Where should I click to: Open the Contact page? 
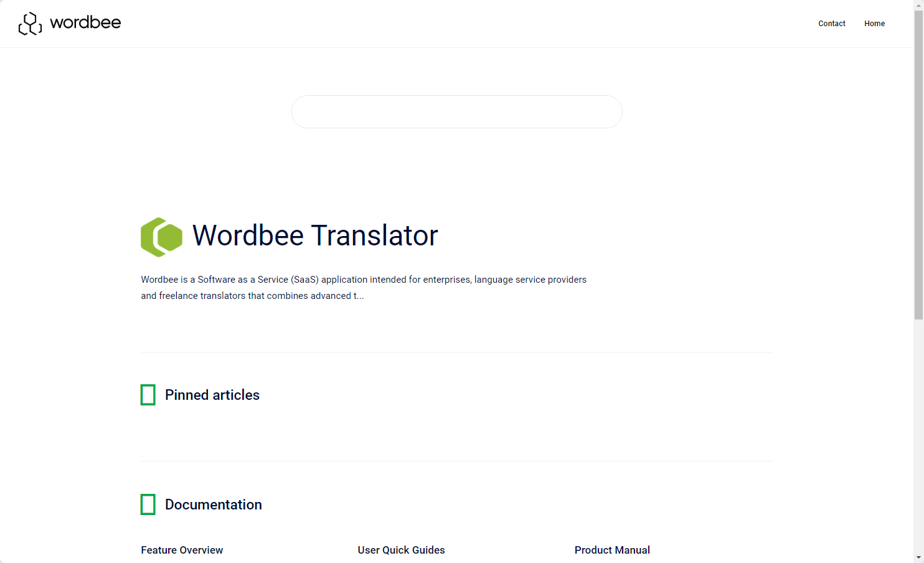(x=832, y=24)
